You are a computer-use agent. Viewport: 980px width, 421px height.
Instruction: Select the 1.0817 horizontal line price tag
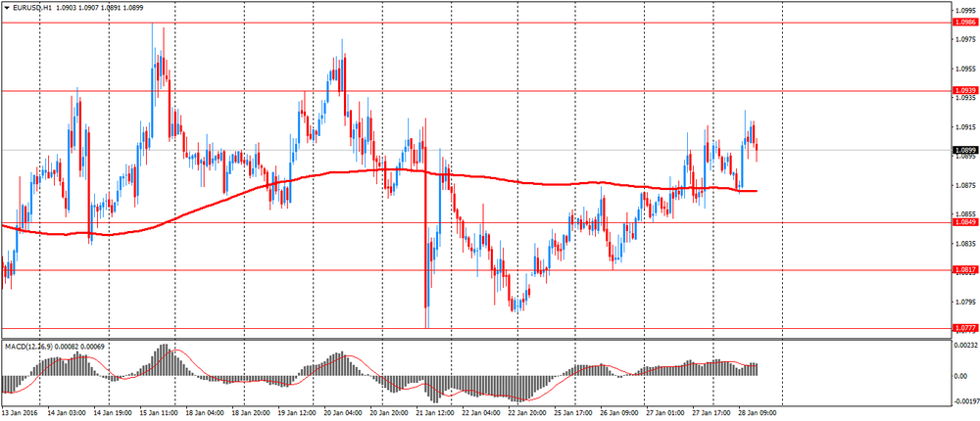964,270
